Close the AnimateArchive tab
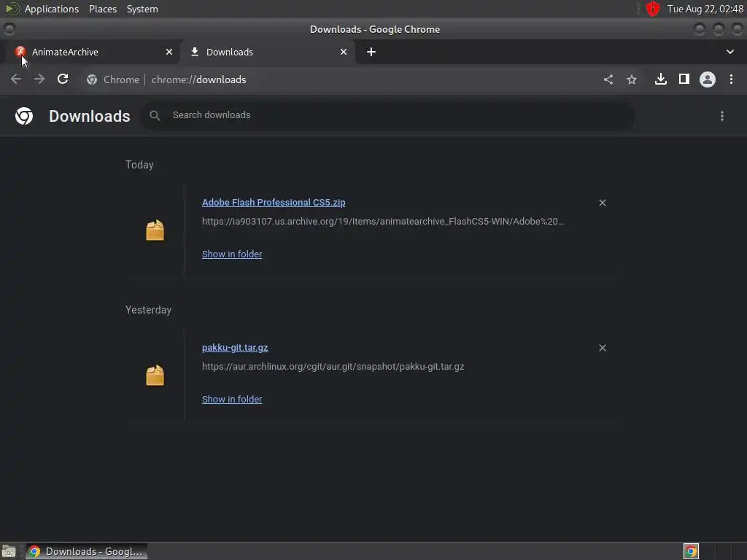The height and width of the screenshot is (560, 747). pyautogui.click(x=169, y=52)
